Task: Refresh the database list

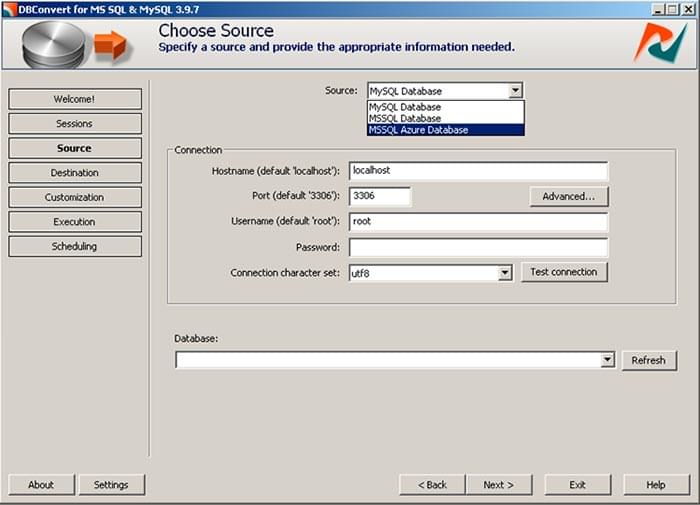Action: pos(649,360)
